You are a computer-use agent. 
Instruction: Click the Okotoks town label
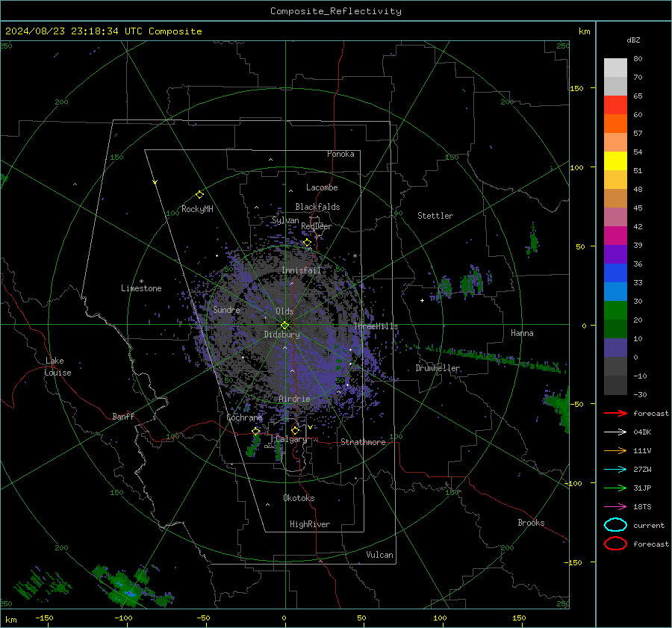point(299,498)
